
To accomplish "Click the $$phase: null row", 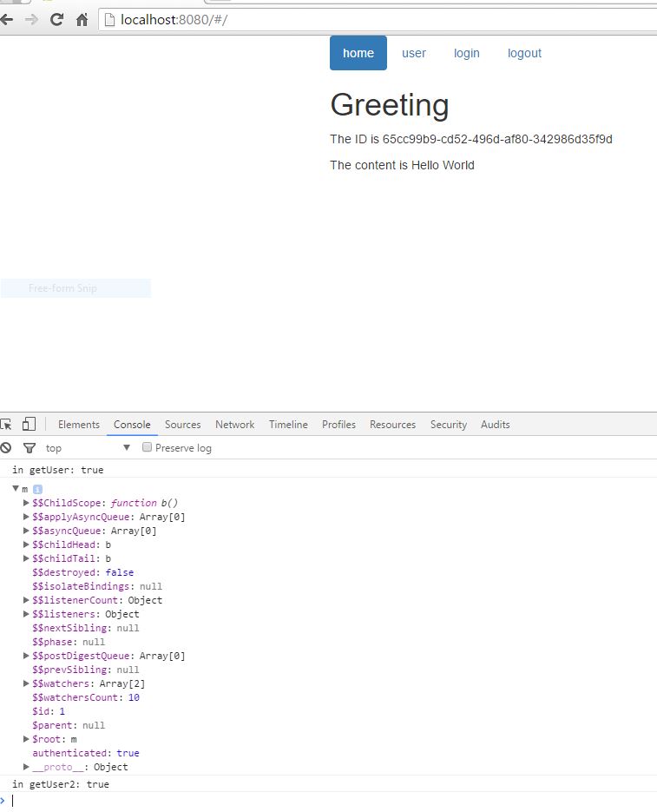I will [x=69, y=642].
